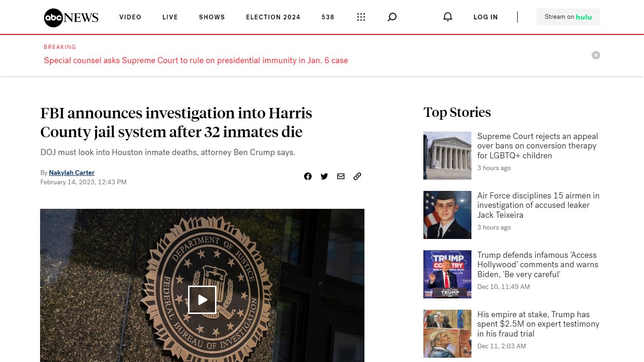Click the Trump courtroom sketch thumbnail
The height and width of the screenshot is (362, 644).
(447, 334)
